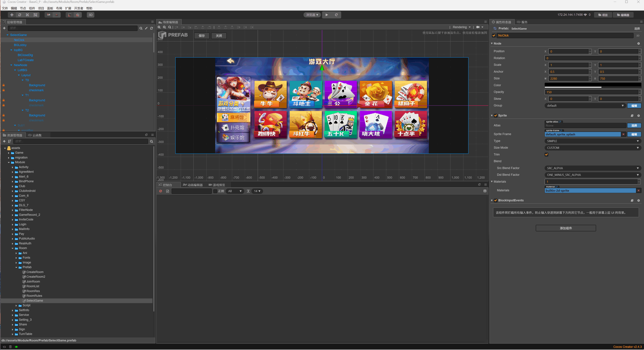Zoom in the scene editor
Screen dimensions: 644x350
159,27
